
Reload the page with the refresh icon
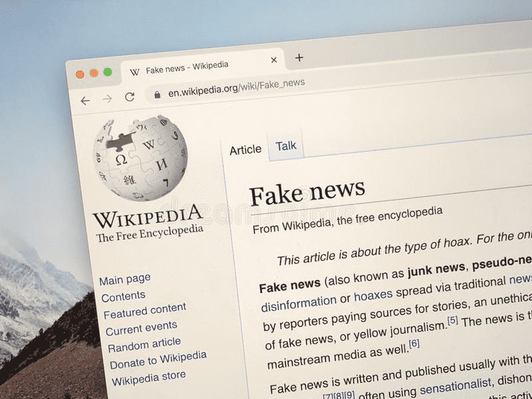[130, 96]
